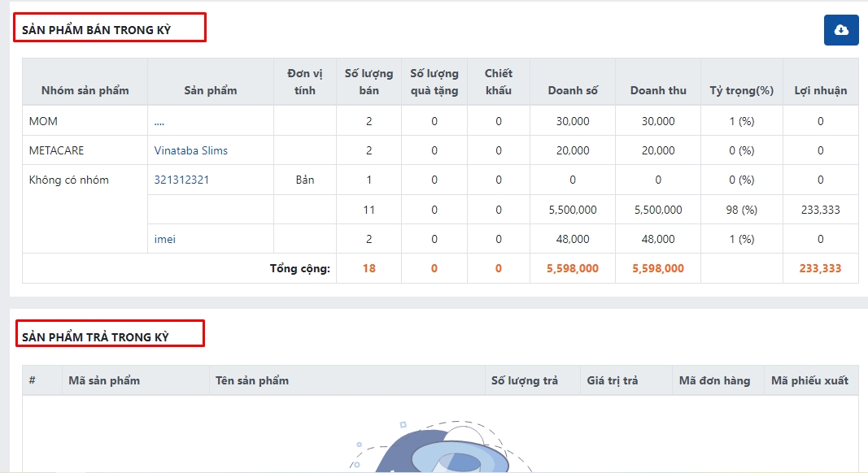The width and height of the screenshot is (868, 473).
Task: Click the Mã đơn hàng column header
Action: coord(714,380)
